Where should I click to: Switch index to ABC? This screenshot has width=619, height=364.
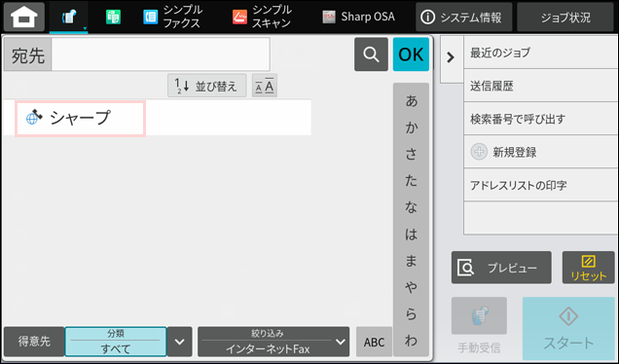click(374, 342)
